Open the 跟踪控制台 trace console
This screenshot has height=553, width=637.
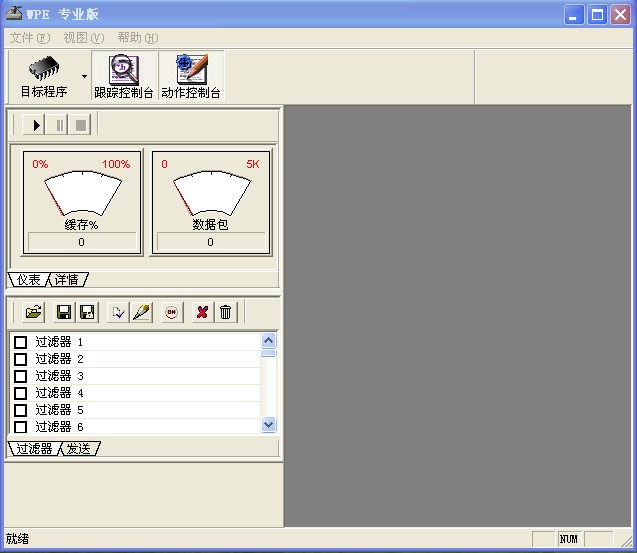tap(124, 76)
